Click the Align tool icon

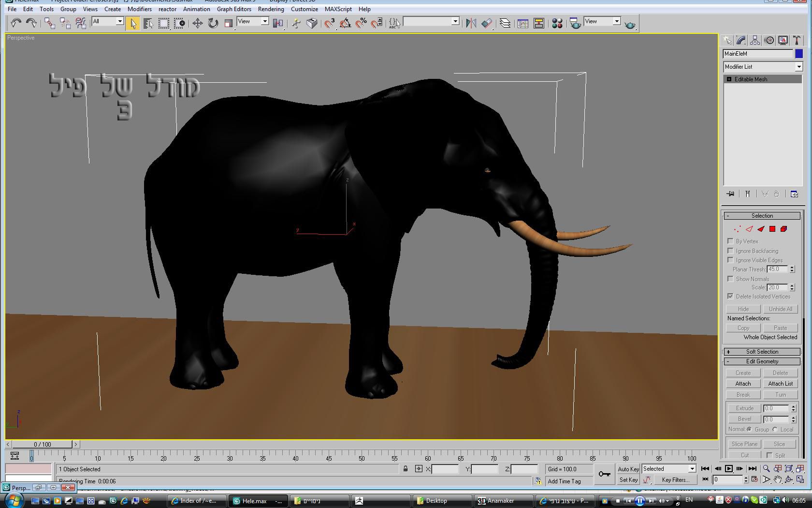click(487, 23)
